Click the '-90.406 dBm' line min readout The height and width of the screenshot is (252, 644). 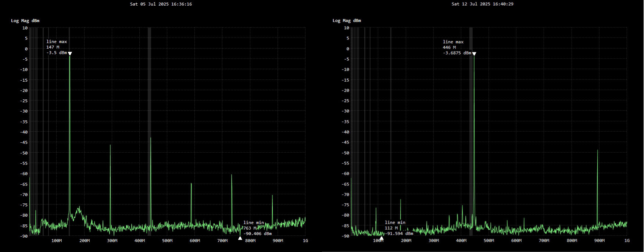(x=257, y=234)
